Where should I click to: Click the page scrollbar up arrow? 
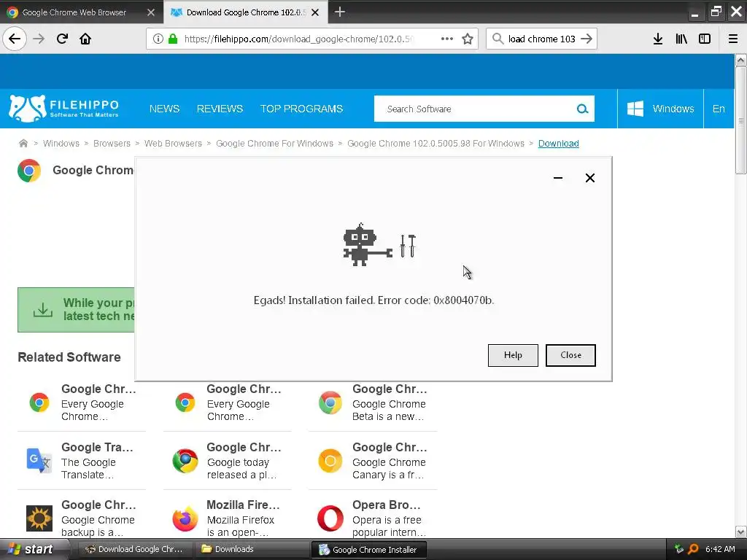(x=740, y=60)
